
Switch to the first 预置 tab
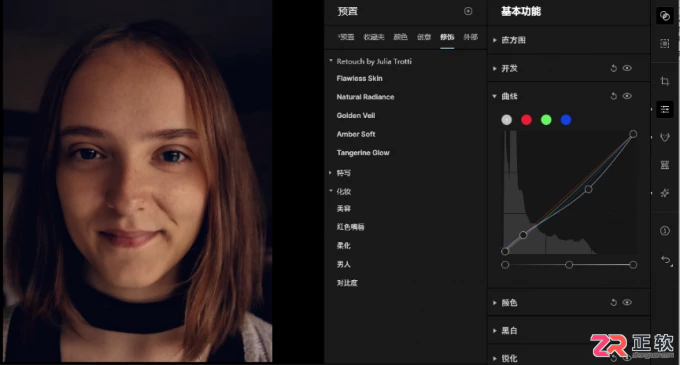point(346,37)
